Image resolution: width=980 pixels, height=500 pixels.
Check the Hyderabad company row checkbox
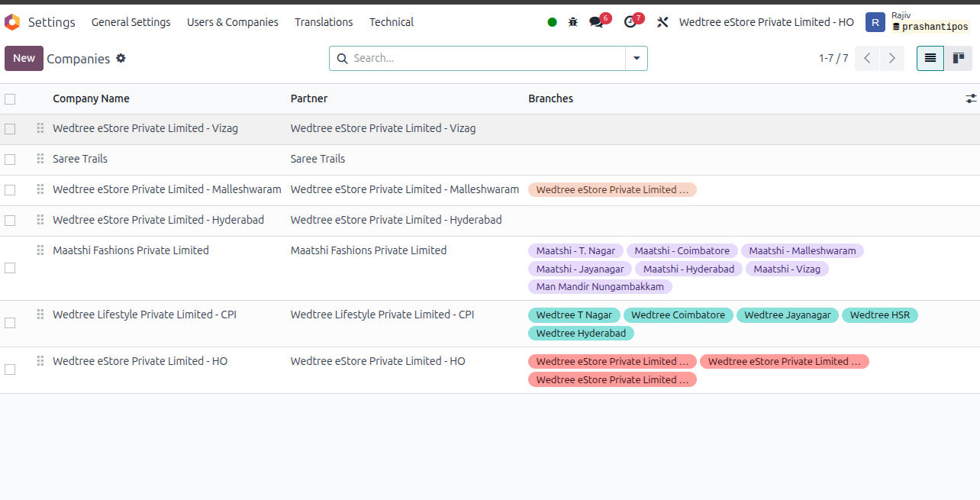click(x=10, y=221)
